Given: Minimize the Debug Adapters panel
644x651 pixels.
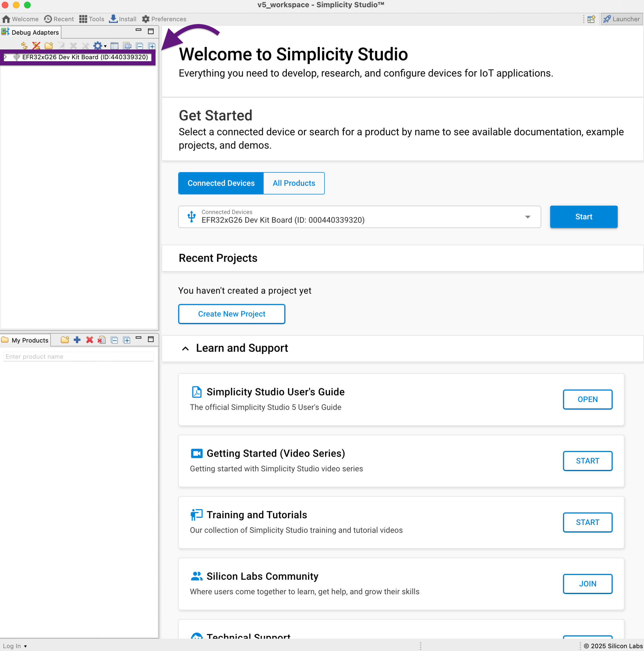Looking at the screenshot, I should pyautogui.click(x=139, y=30).
